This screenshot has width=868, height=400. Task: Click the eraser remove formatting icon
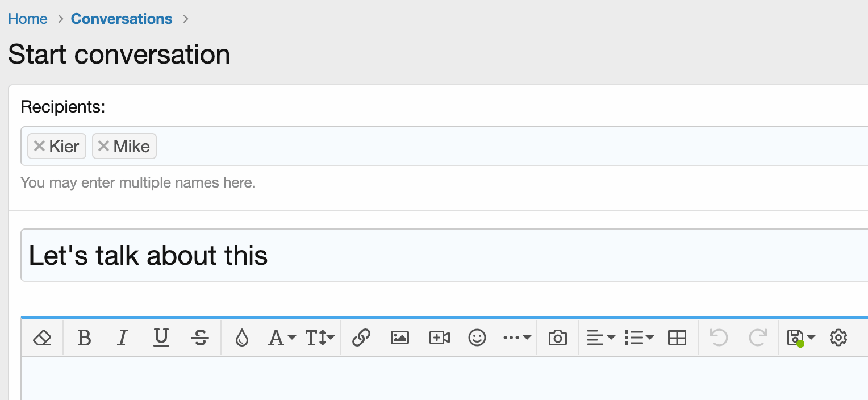[42, 338]
